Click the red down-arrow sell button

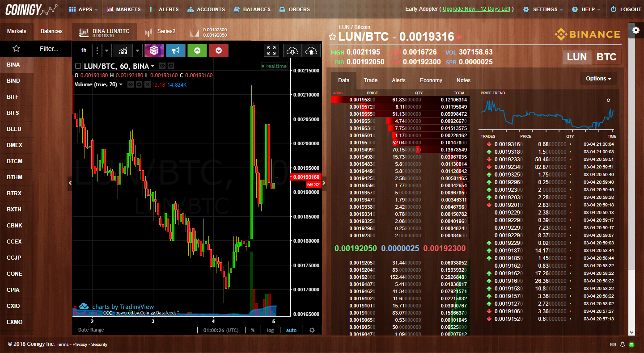pos(218,50)
